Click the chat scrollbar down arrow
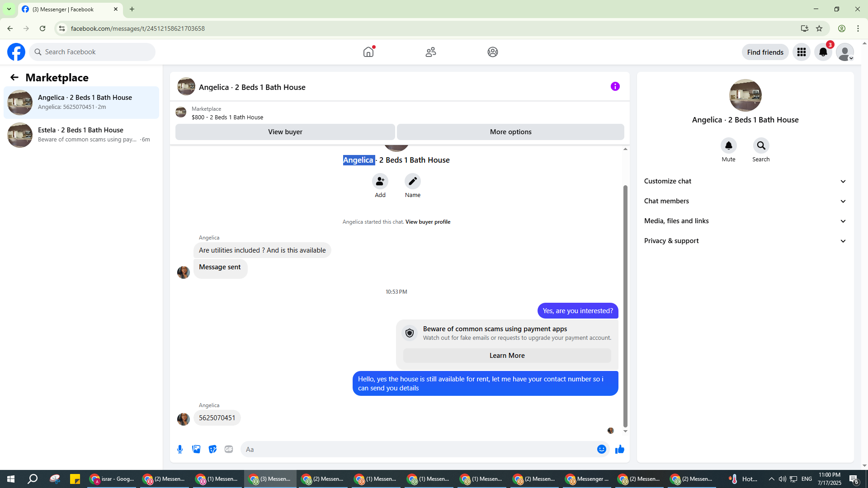 [x=626, y=431]
